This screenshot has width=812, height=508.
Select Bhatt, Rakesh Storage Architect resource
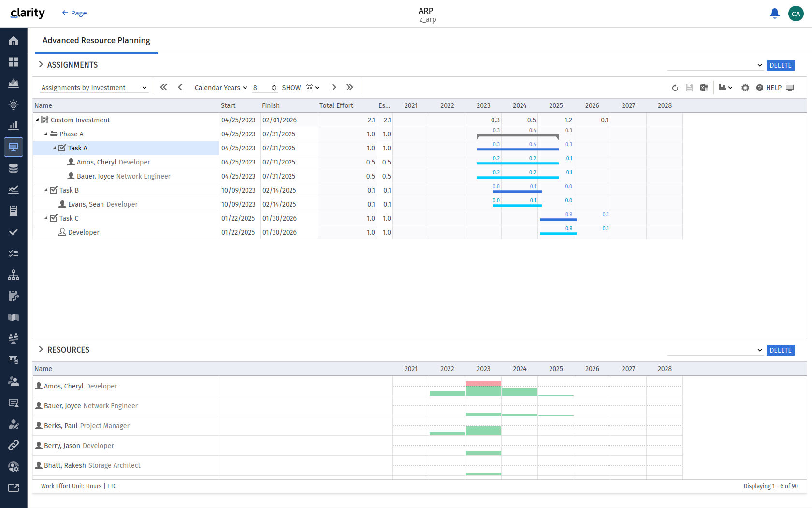click(x=87, y=465)
